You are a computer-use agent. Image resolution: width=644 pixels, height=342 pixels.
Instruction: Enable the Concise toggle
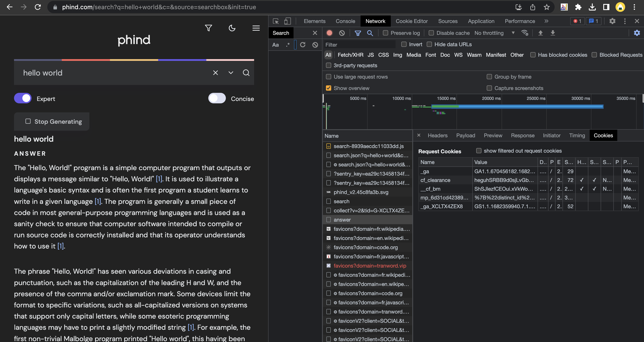[217, 99]
